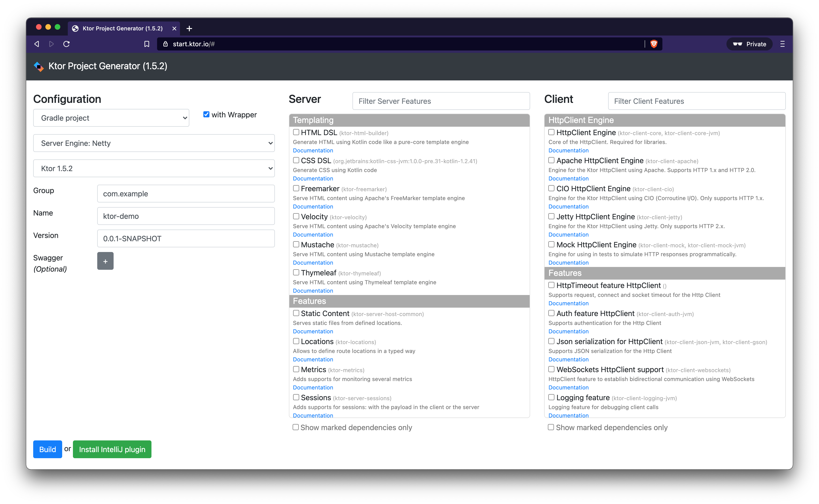Enable the Sessions feature

(x=296, y=397)
